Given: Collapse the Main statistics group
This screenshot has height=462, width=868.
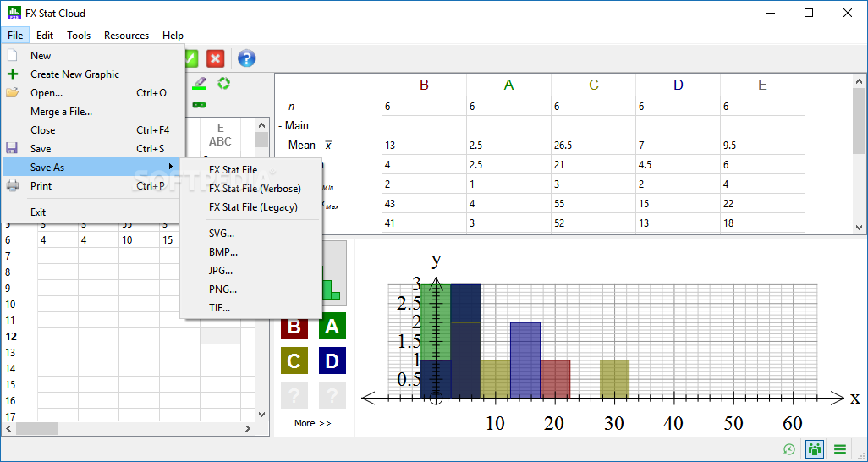Looking at the screenshot, I should (281, 126).
